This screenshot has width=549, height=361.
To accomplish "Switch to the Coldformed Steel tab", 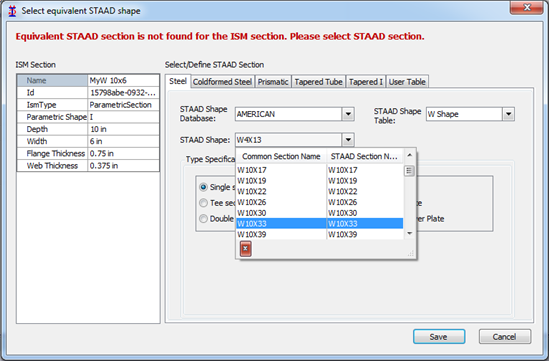I will click(222, 82).
